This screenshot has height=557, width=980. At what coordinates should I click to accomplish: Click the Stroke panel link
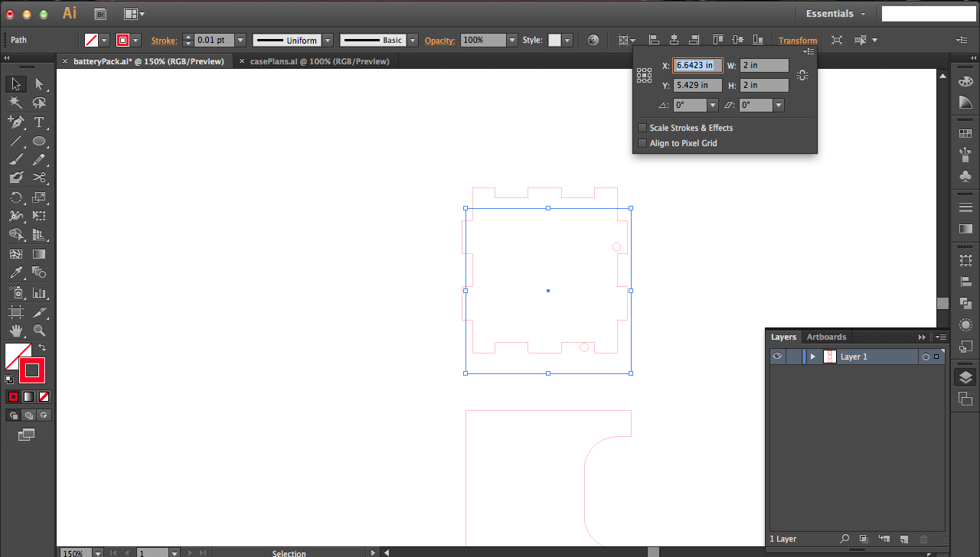(x=164, y=41)
